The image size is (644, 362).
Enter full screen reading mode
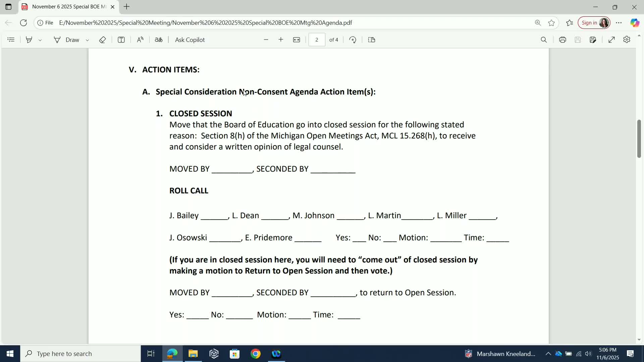(611, 40)
